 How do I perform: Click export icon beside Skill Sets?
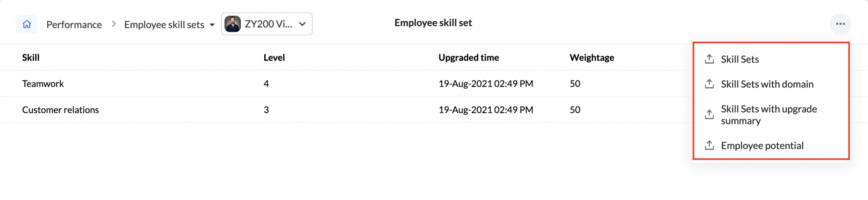coord(709,59)
